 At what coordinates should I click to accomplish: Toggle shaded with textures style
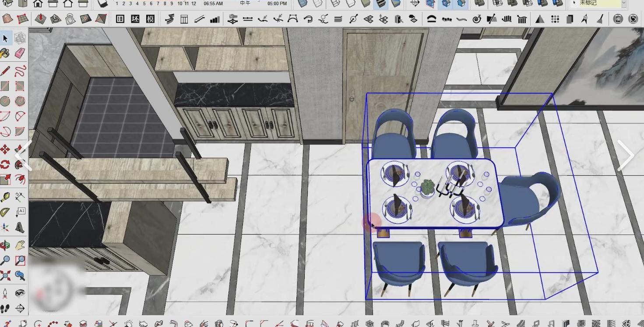[381, 4]
